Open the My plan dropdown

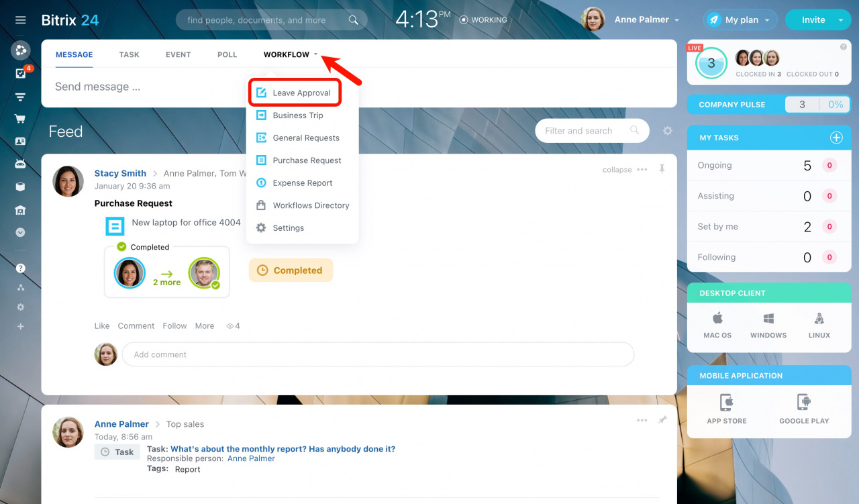[740, 20]
